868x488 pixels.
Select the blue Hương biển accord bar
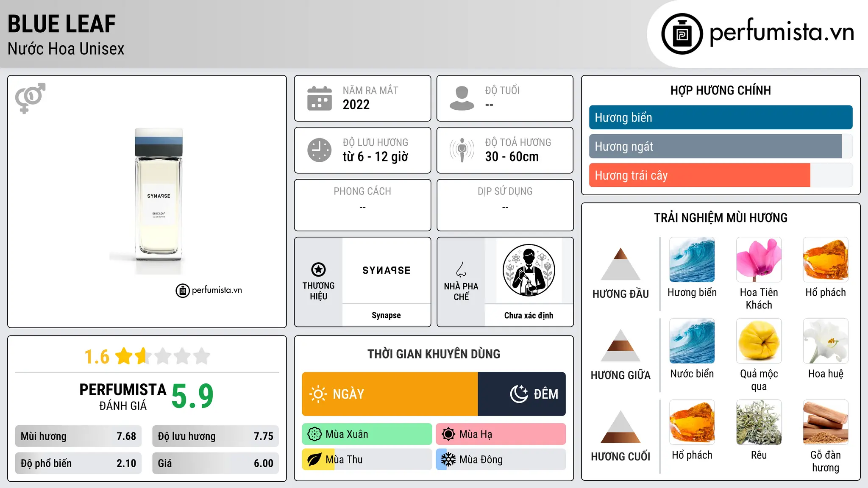721,117
